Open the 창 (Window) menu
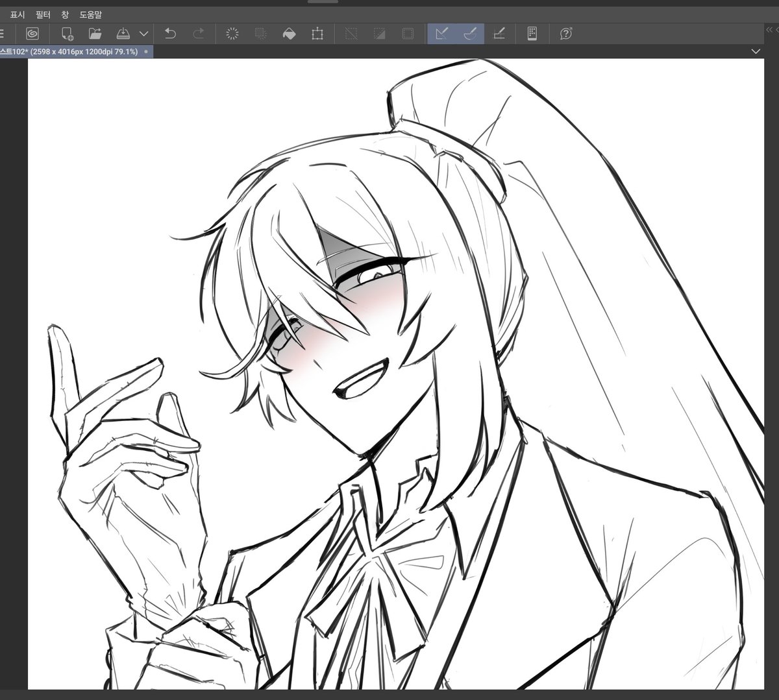779x700 pixels. (65, 14)
